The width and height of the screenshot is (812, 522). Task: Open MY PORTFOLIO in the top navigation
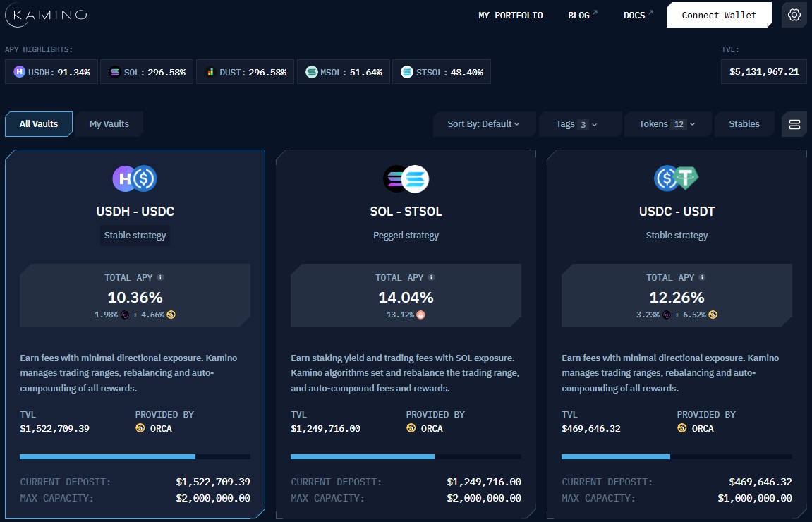pos(511,16)
